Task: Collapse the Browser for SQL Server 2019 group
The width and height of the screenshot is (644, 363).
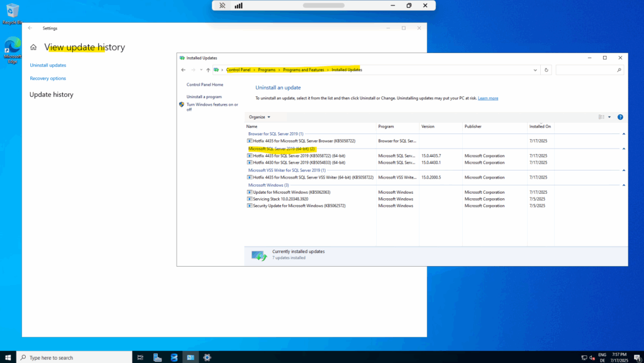Action: pyautogui.click(x=623, y=134)
